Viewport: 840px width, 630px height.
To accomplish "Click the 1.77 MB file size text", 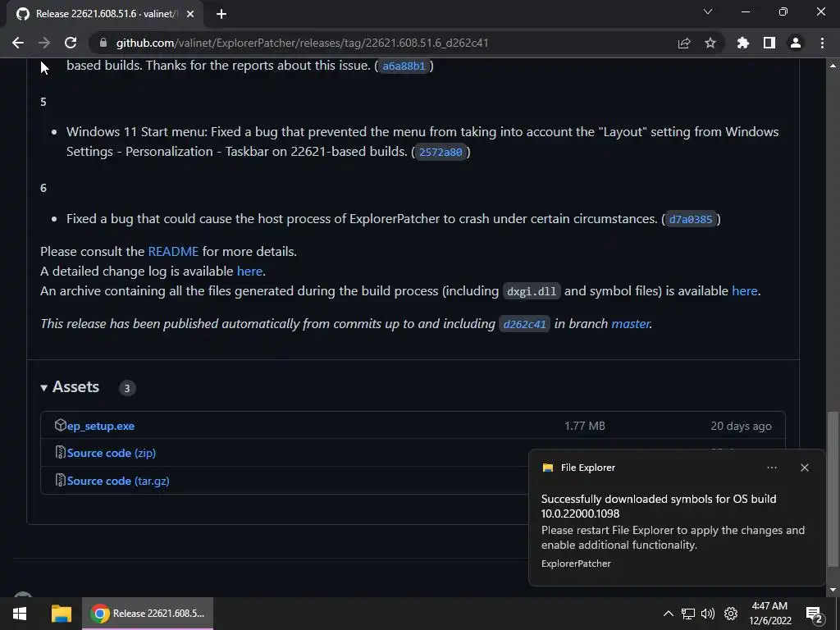I will pos(584,426).
